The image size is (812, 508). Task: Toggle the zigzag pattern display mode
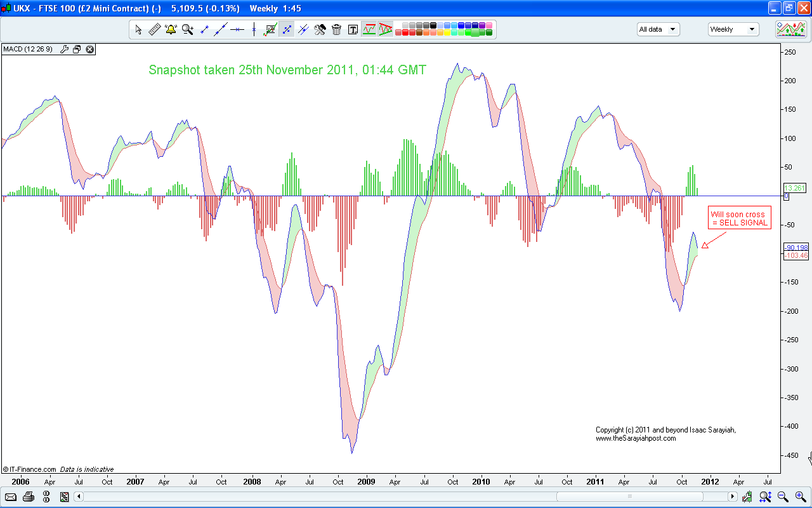click(369, 29)
